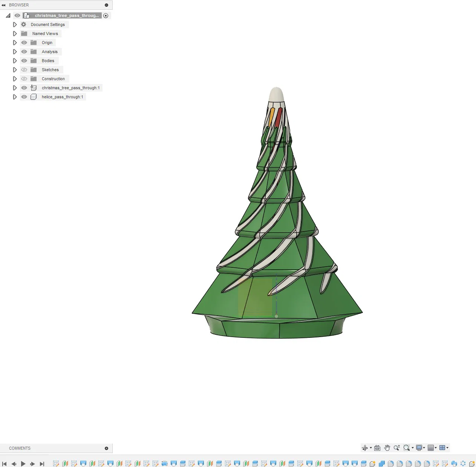The height and width of the screenshot is (467, 476).
Task: Step timeline forward one feature
Action: pyautogui.click(x=32, y=464)
